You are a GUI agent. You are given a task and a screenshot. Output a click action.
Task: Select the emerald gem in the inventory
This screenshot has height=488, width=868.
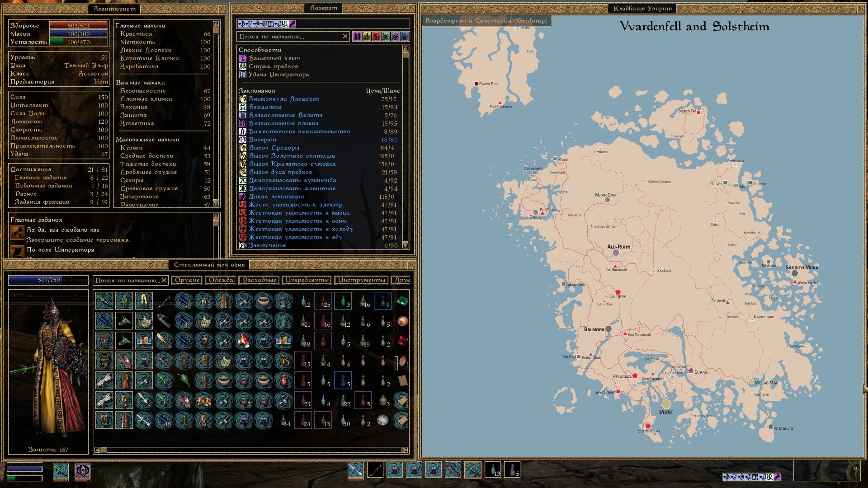click(x=402, y=301)
